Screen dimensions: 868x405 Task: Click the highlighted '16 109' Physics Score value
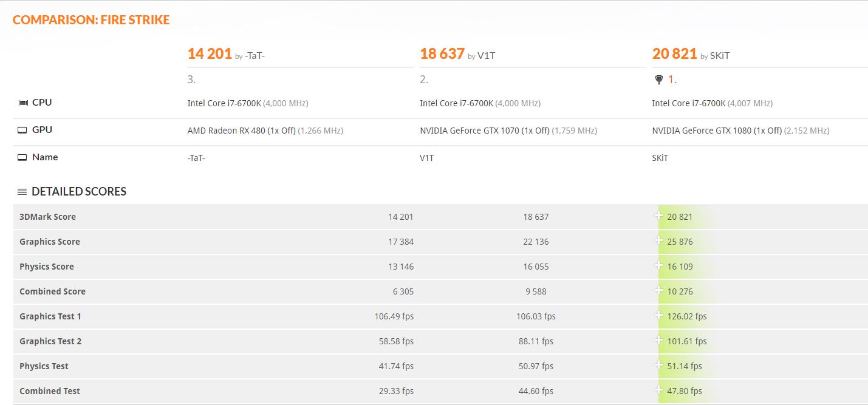click(680, 267)
